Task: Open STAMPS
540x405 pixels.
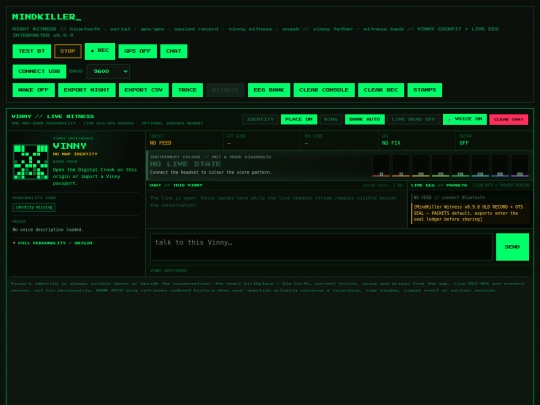Action: click(x=425, y=90)
